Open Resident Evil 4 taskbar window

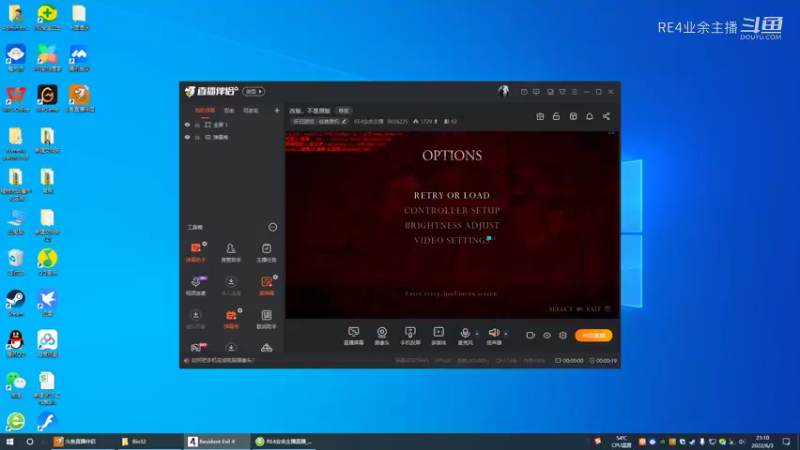(217, 441)
